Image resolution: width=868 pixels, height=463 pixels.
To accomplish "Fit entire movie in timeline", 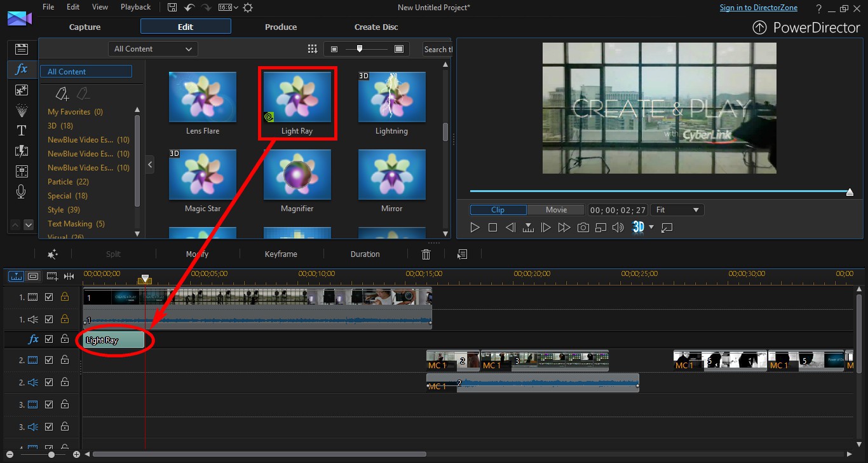I will 69,276.
